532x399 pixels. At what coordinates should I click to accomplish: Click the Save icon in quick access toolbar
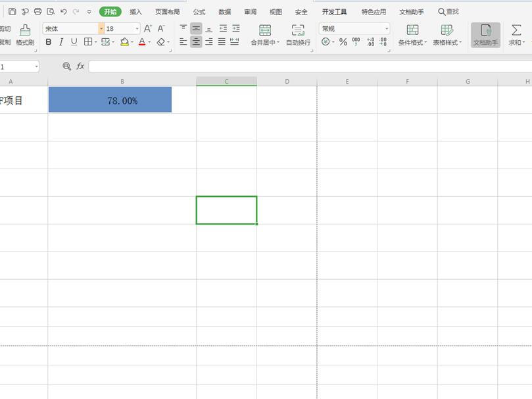tap(12, 12)
